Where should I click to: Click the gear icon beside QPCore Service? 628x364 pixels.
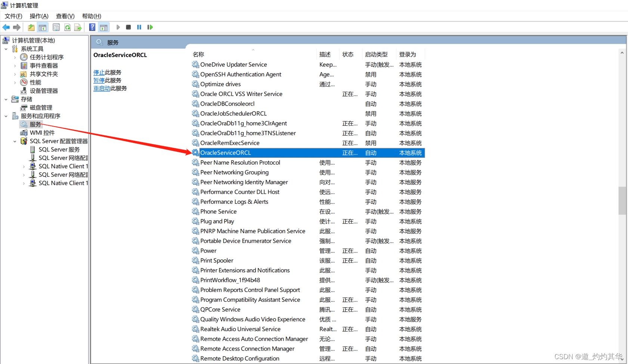[x=195, y=309]
